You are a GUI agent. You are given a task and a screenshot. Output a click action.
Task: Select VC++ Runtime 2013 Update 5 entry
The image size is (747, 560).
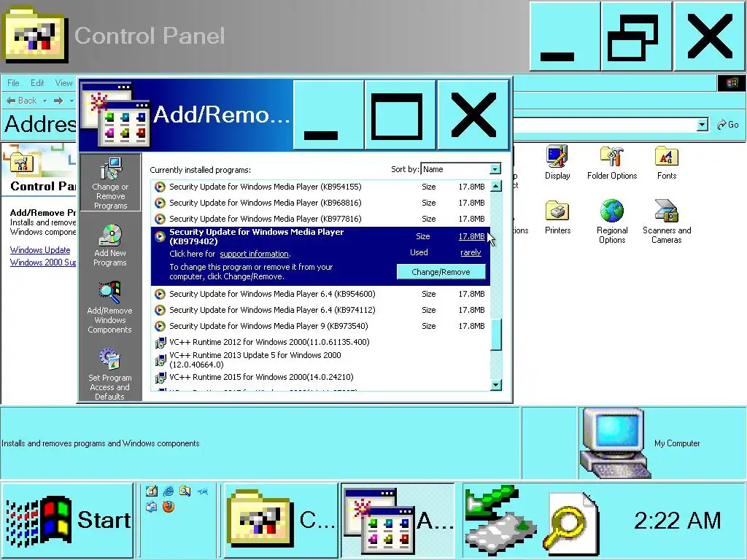[x=320, y=360]
